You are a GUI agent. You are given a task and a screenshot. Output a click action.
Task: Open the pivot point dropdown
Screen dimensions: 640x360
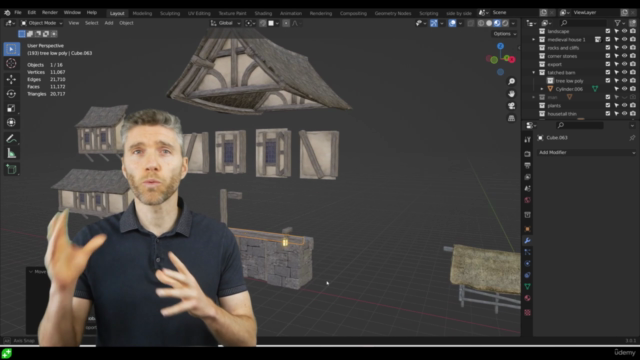point(250,23)
